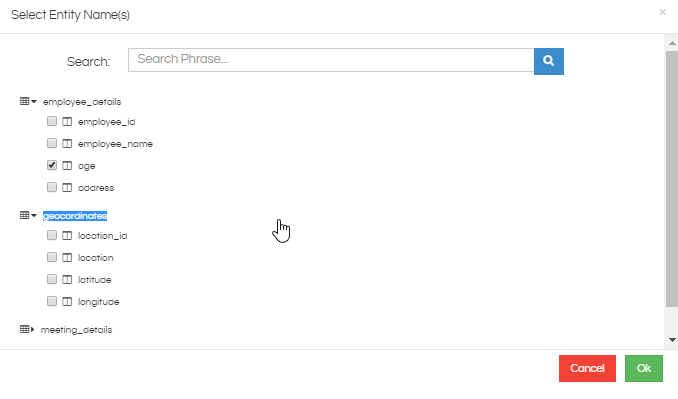This screenshot has height=399, width=678.
Task: Click the geocoordinates table icon
Action: tap(25, 215)
